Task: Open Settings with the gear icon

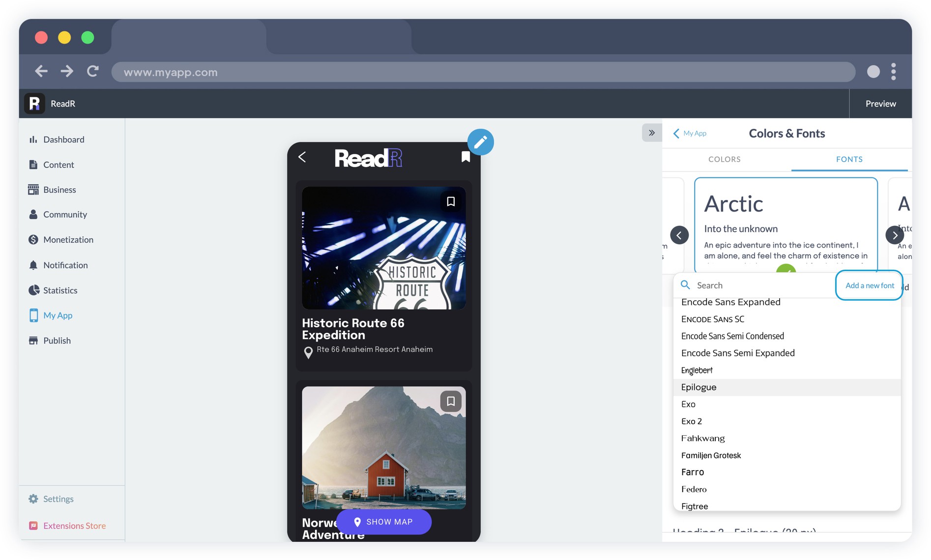Action: (58, 499)
